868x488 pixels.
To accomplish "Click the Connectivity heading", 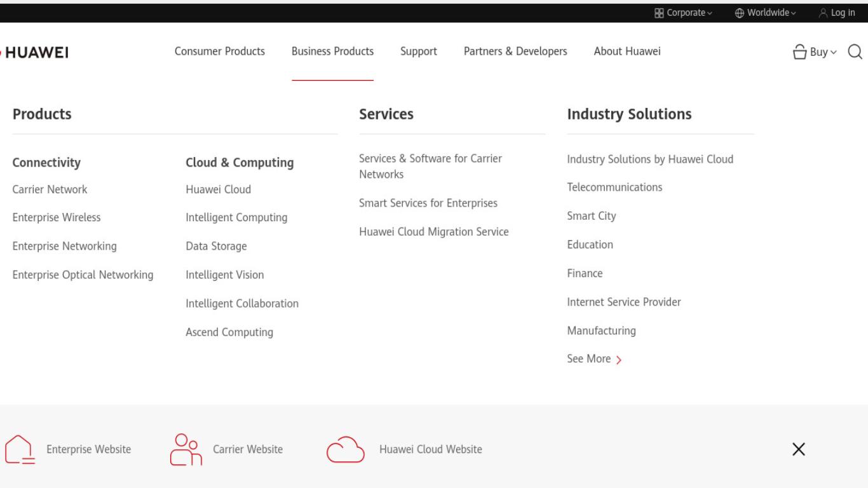I will tap(47, 162).
